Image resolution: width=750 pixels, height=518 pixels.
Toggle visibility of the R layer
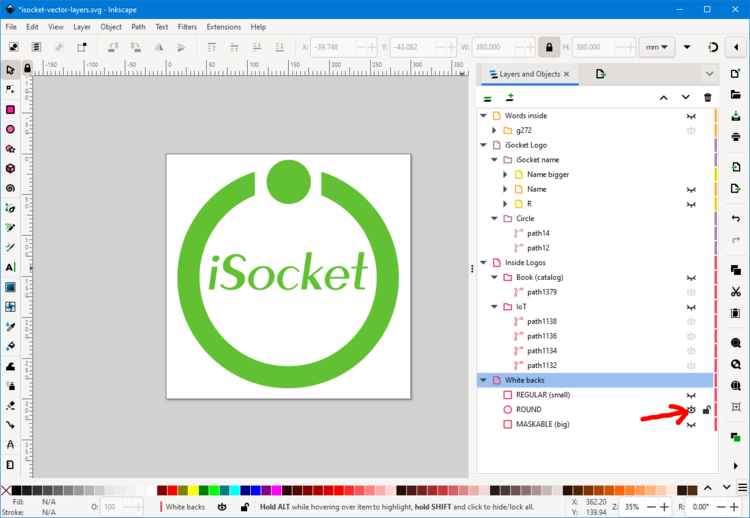(691, 204)
